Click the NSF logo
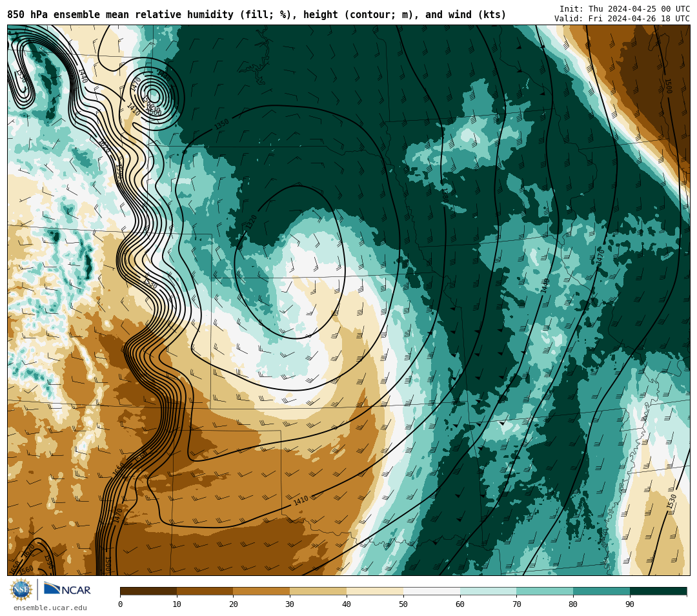The image size is (697, 616). click(21, 590)
